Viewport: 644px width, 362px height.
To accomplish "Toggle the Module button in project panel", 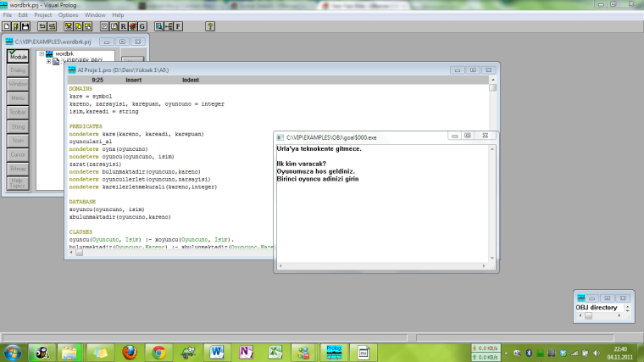I will (18, 56).
